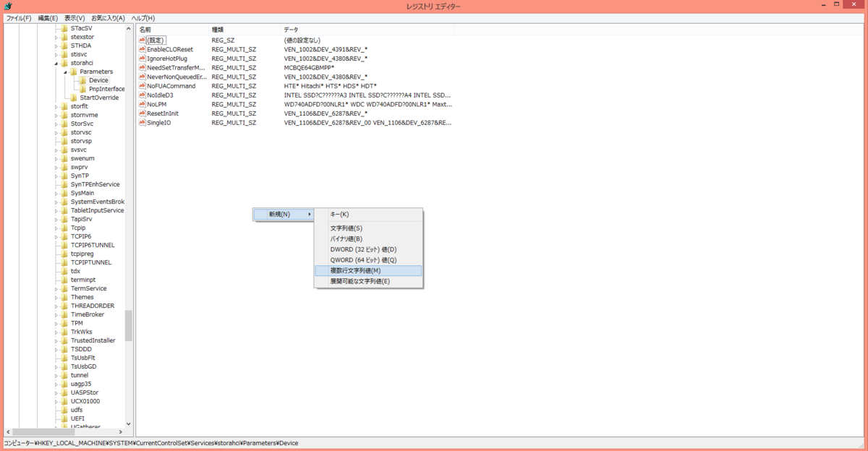Choose 文字列値(S) from the submenu
Screen dimensions: 868x451
click(x=368, y=228)
